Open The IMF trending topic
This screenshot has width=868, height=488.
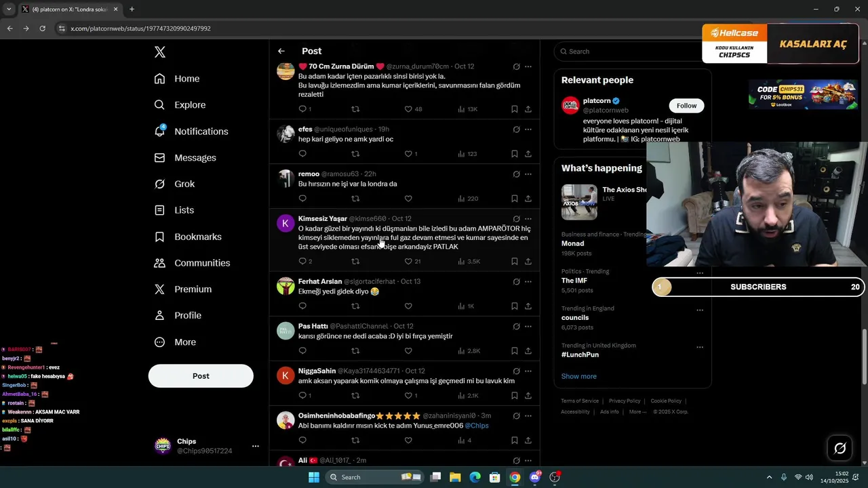coord(574,281)
